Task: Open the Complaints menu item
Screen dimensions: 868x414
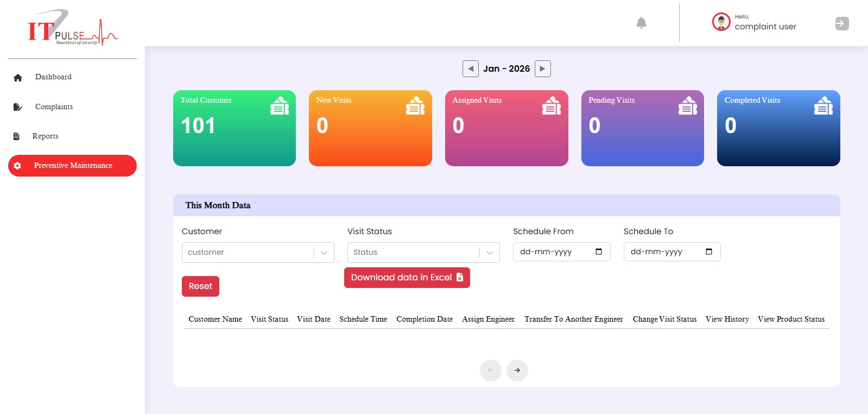Action: point(54,107)
